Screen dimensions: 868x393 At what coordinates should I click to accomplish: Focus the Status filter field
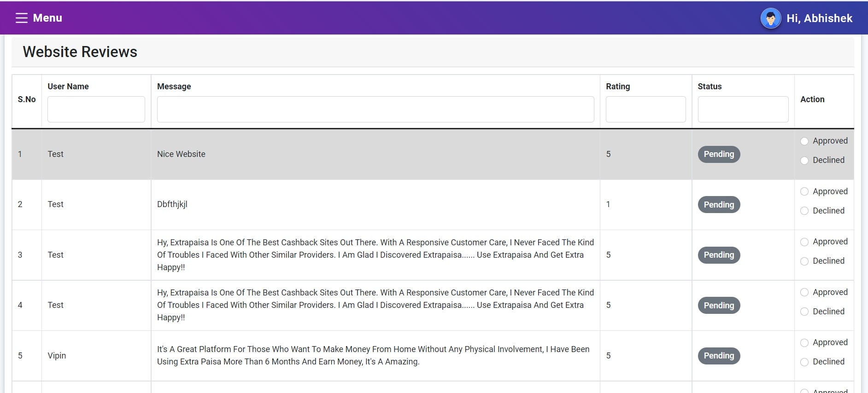tap(743, 109)
